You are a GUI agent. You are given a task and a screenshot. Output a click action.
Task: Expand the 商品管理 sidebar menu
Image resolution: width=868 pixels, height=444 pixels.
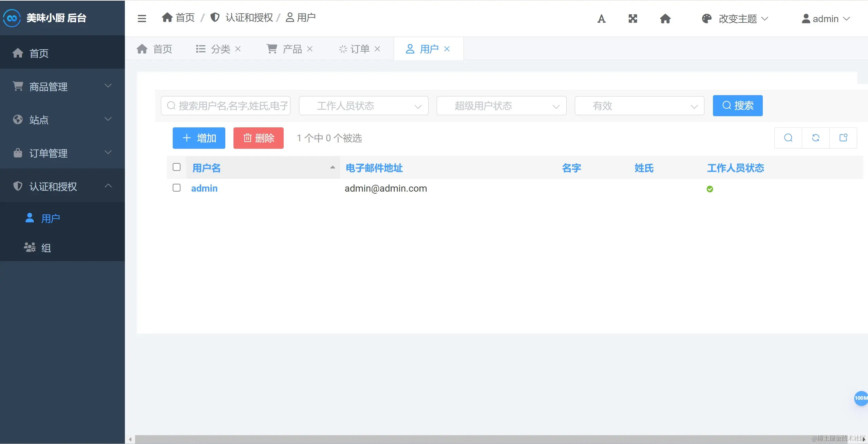62,86
